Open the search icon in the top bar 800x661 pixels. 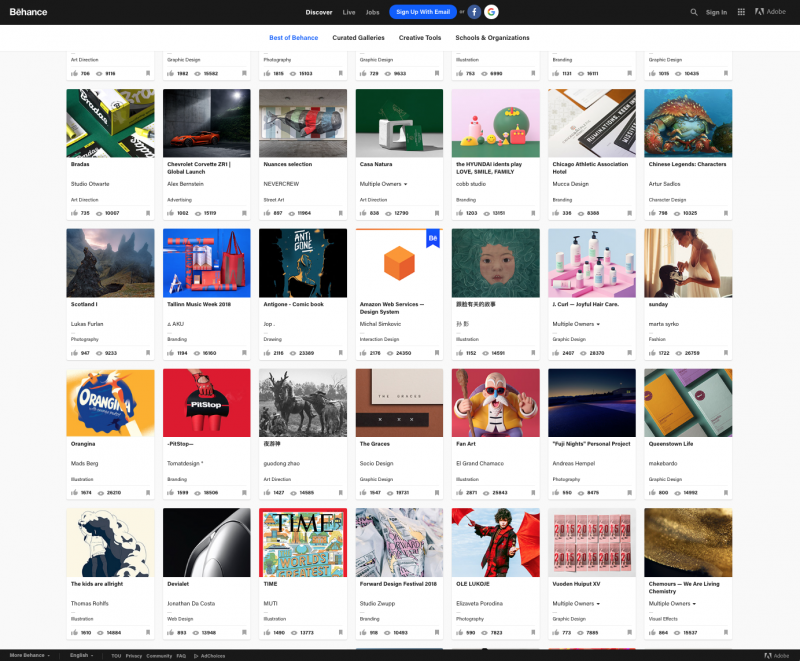(x=692, y=12)
